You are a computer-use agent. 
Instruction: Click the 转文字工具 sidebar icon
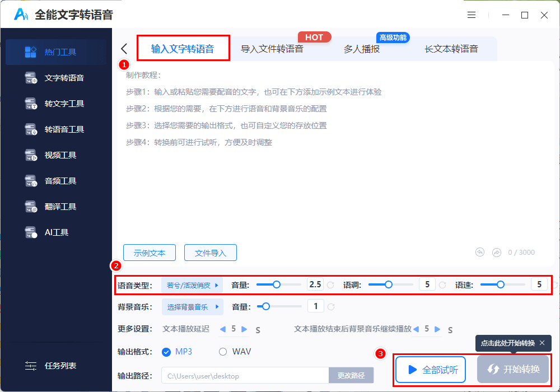31,104
